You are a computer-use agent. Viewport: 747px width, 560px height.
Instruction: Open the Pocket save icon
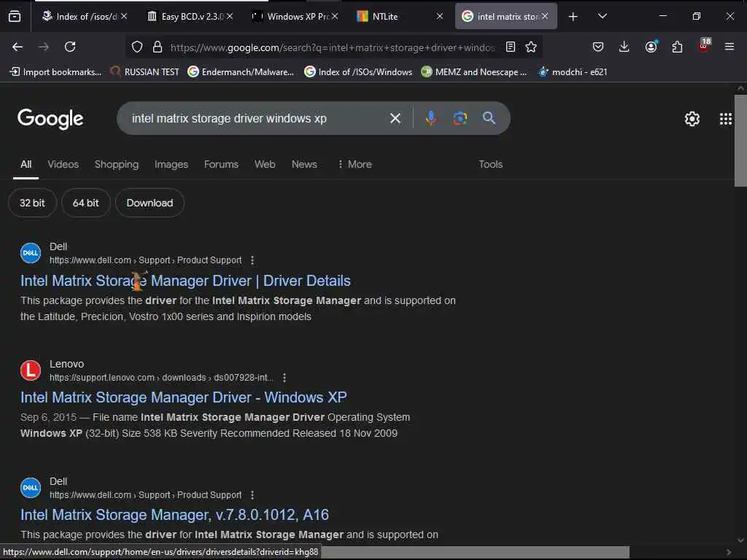click(x=598, y=47)
